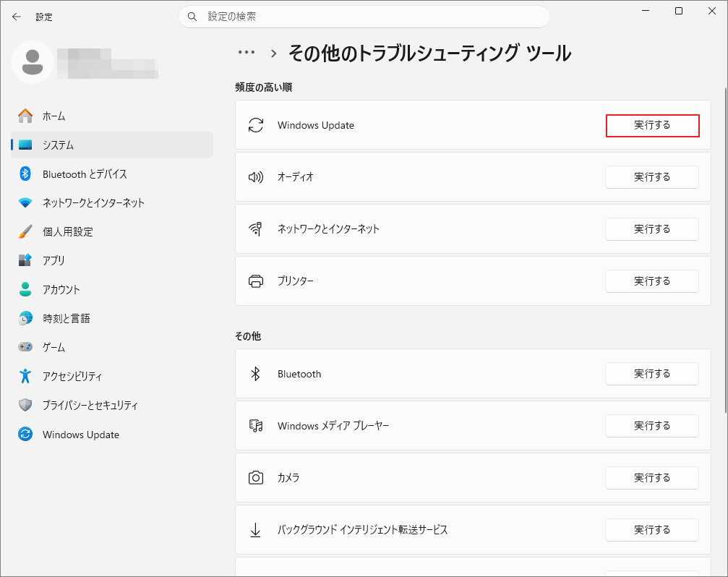Viewport: 728px width, 577px height.
Task: Run the プリンター troubleshooter
Action: 652,281
